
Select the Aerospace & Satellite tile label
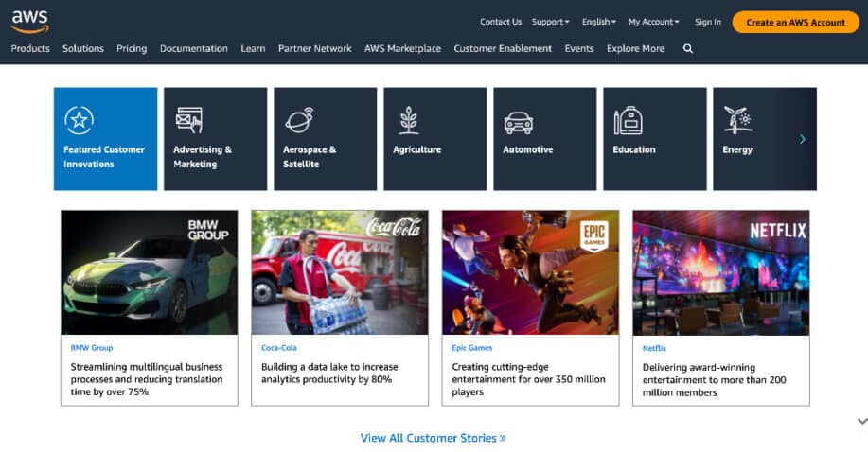[x=309, y=157]
